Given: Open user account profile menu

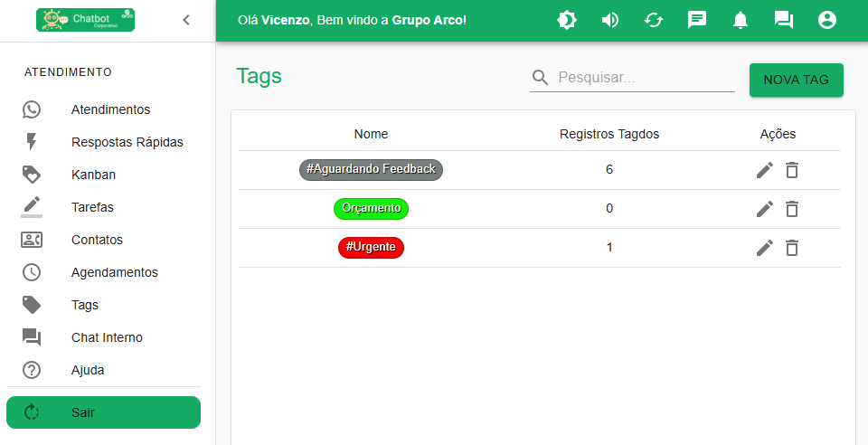Looking at the screenshot, I should tap(827, 20).
